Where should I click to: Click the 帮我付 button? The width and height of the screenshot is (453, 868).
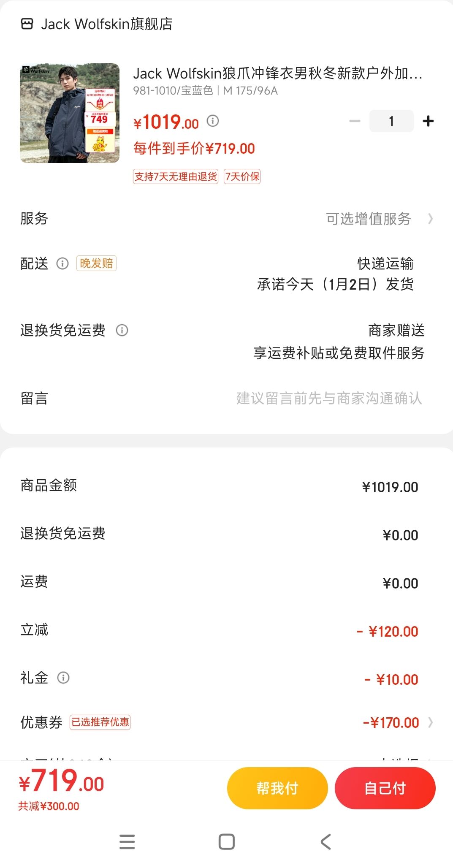[x=277, y=788]
